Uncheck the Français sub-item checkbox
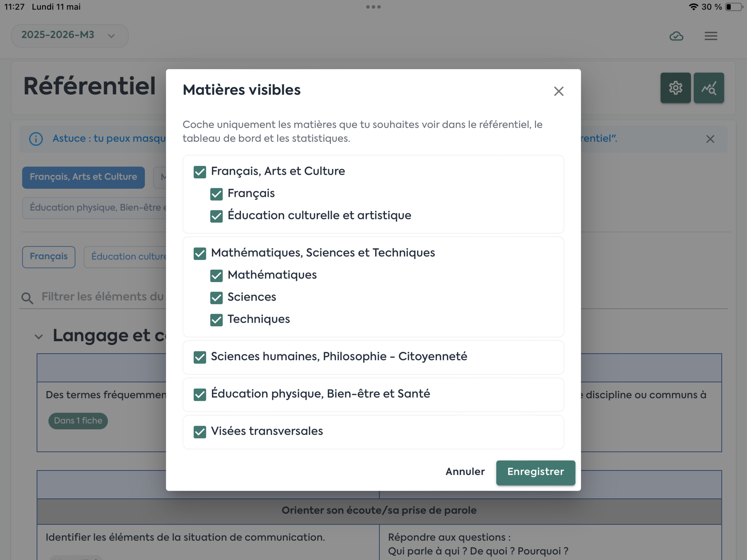The width and height of the screenshot is (747, 560). [x=216, y=194]
